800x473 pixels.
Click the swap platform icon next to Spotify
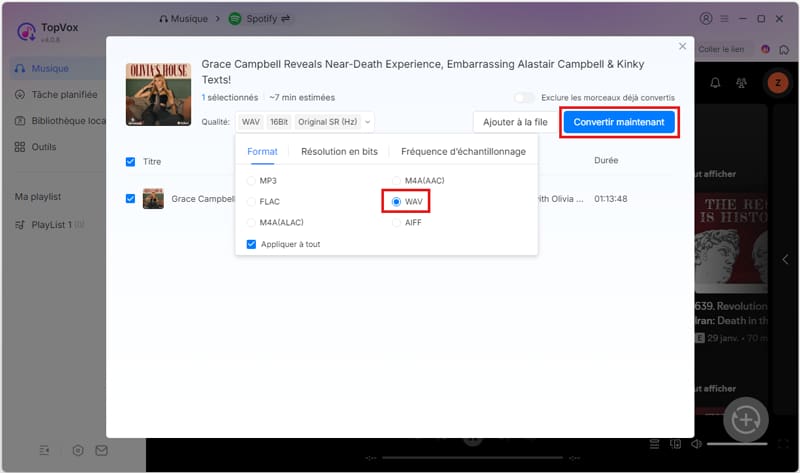click(x=287, y=18)
